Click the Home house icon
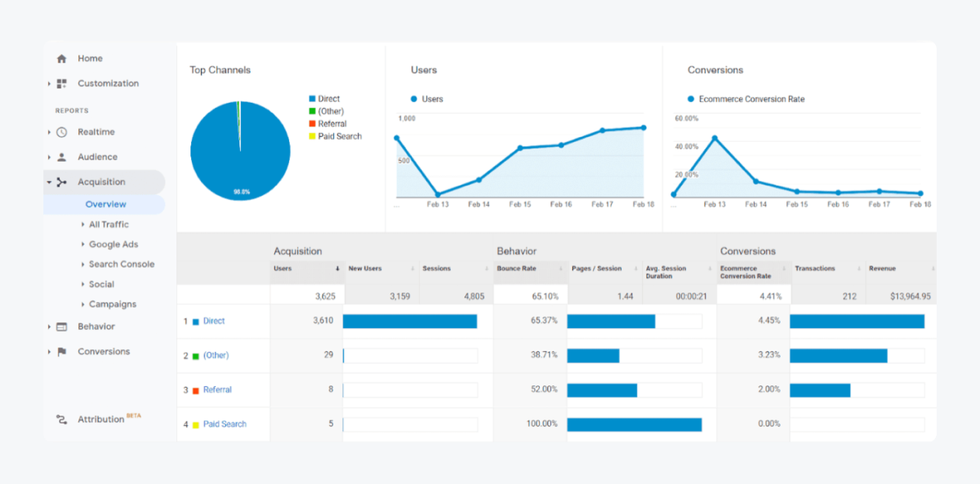This screenshot has height=484, width=980. (61, 59)
